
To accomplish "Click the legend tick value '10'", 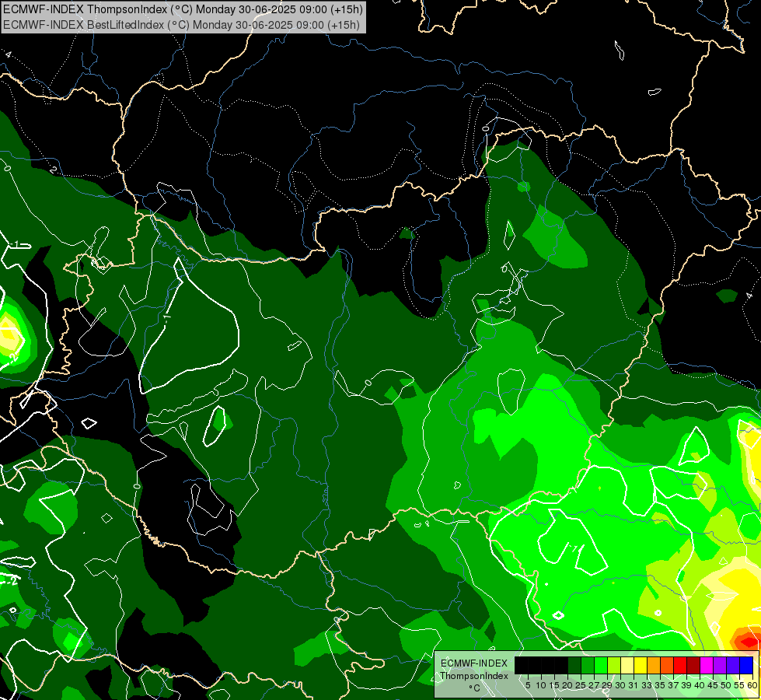I will [x=541, y=685].
